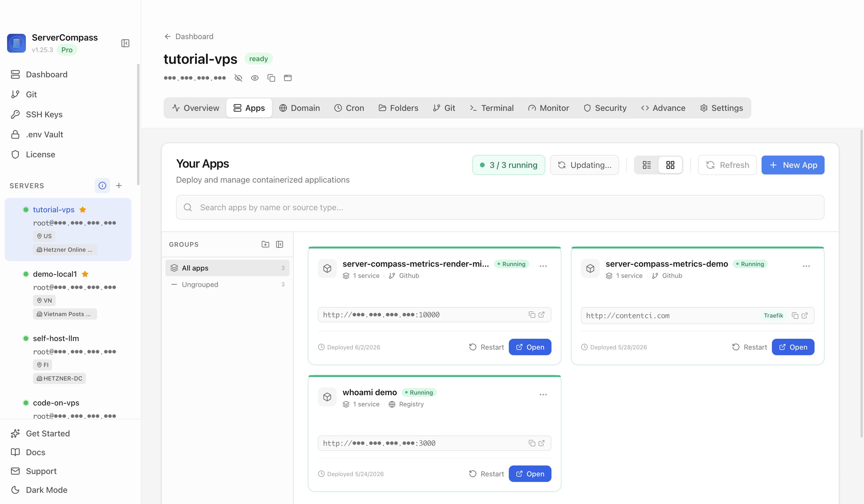
Task: Hide the server IP with crossed-eye icon
Action: [238, 78]
